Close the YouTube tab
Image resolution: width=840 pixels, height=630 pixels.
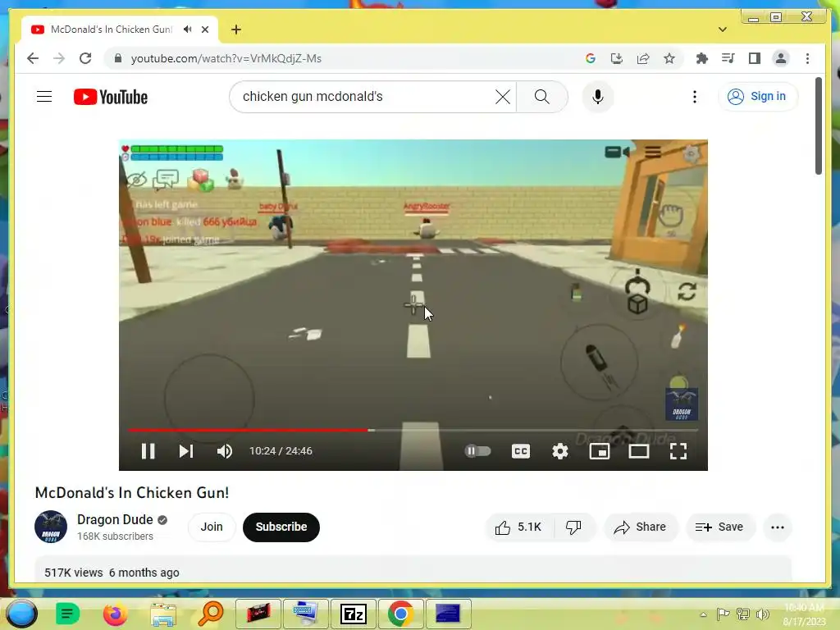(204, 30)
